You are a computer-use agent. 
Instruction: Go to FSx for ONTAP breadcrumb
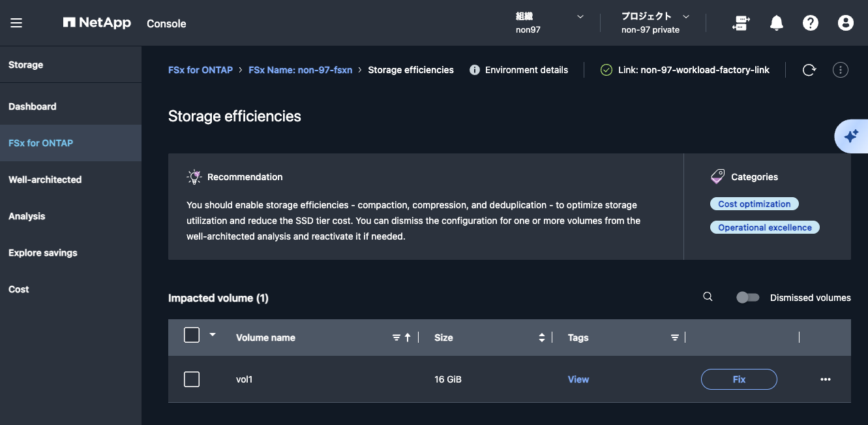[x=200, y=70]
